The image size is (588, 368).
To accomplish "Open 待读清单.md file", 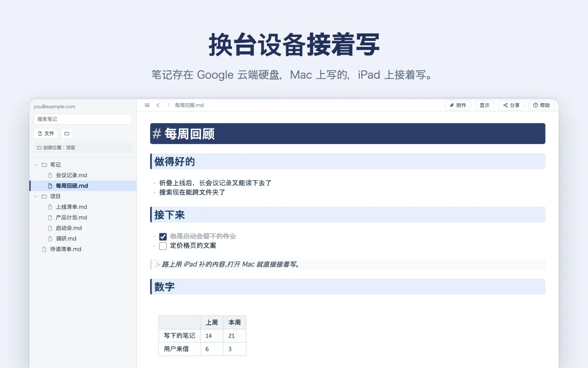I will (x=83, y=249).
